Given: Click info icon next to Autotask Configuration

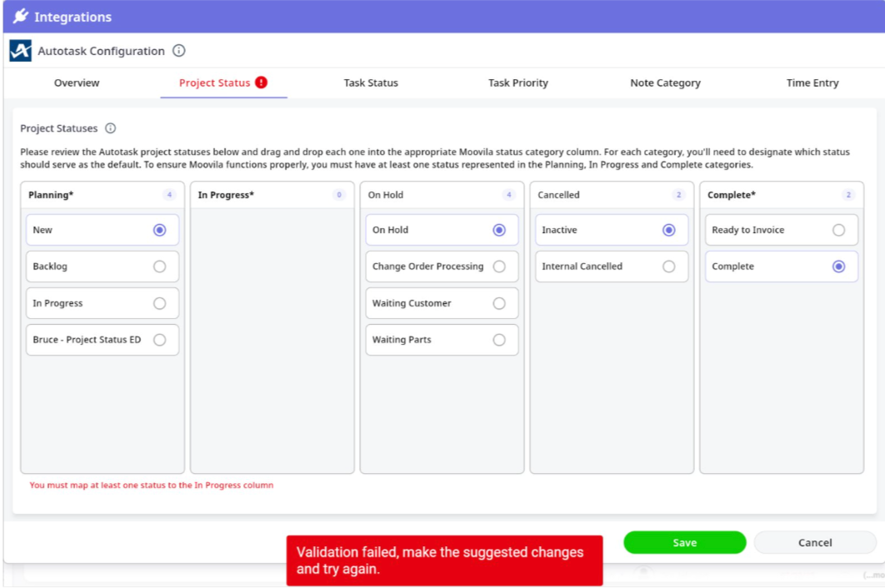Looking at the screenshot, I should pos(178,51).
